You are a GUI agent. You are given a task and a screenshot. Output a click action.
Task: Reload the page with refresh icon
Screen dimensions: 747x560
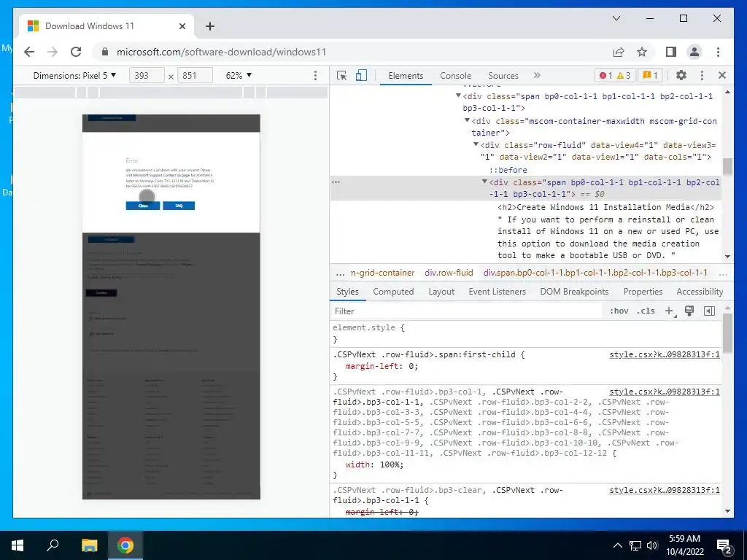[76, 52]
